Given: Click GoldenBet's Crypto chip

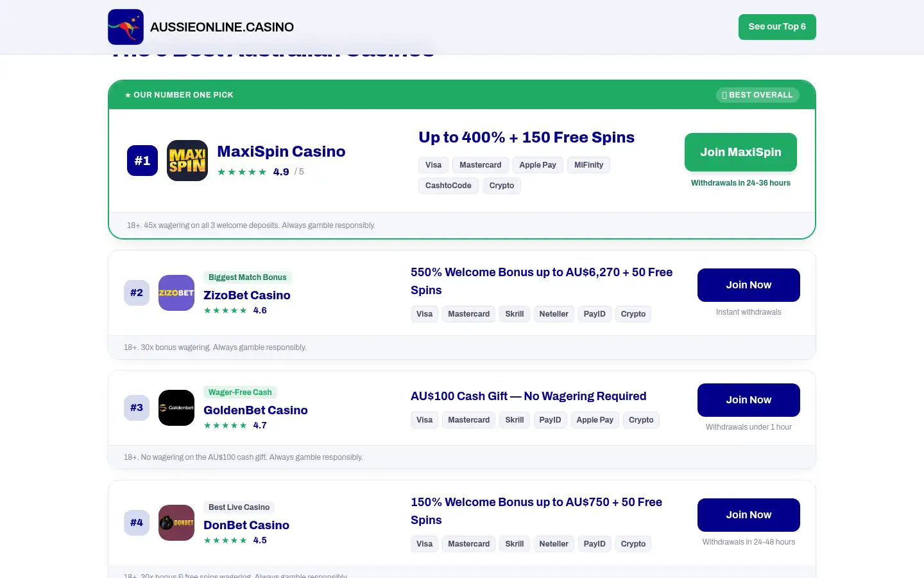Looking at the screenshot, I should pyautogui.click(x=641, y=420).
